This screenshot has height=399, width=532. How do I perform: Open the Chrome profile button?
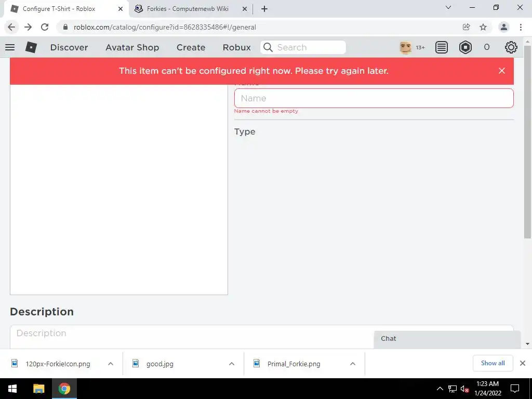point(504,27)
